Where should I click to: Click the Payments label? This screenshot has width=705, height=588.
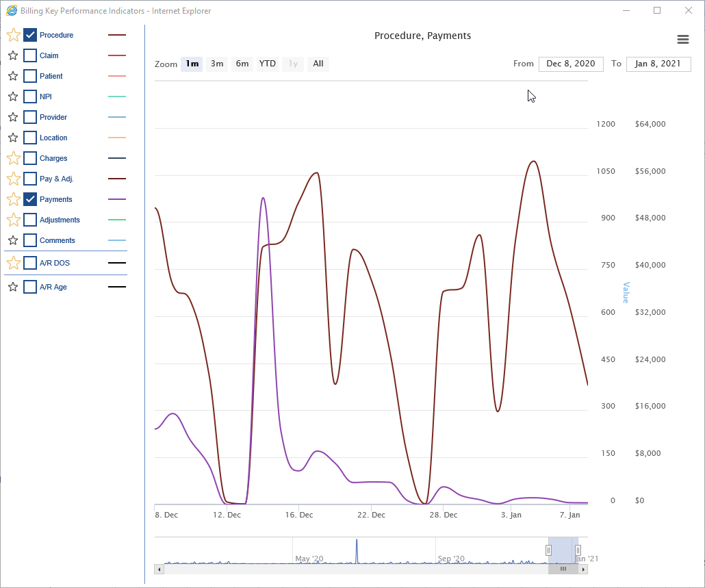pos(55,200)
